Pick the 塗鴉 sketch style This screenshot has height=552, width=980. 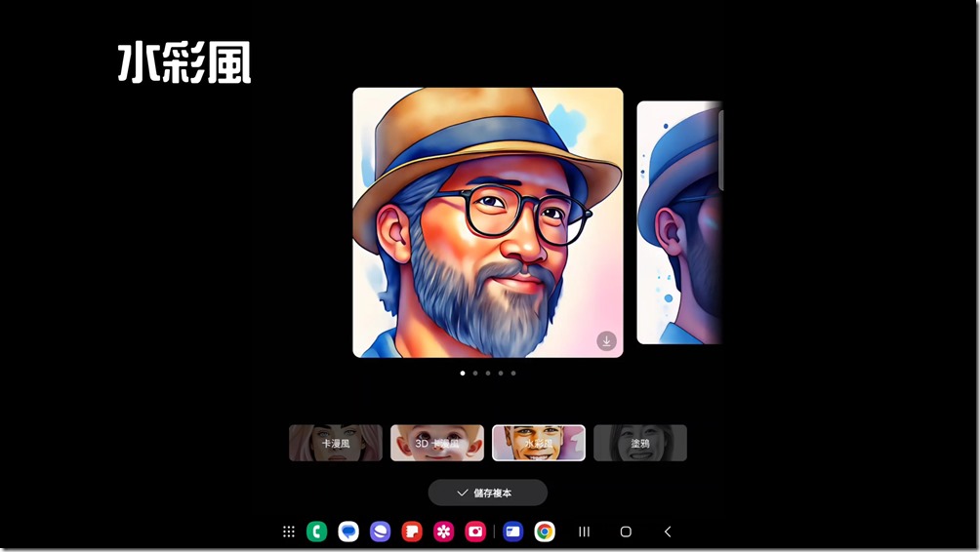(x=640, y=443)
